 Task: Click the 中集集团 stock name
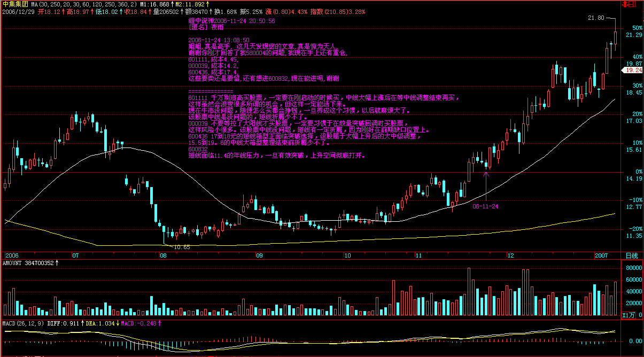(14, 4)
